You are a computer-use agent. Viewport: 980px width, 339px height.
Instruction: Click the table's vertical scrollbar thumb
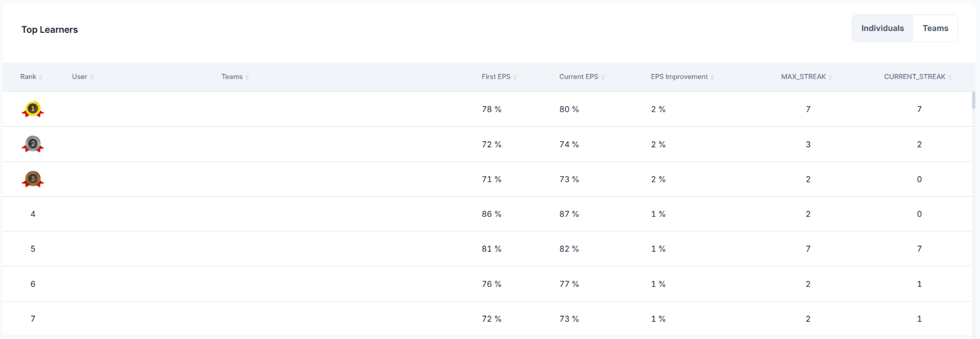click(973, 101)
